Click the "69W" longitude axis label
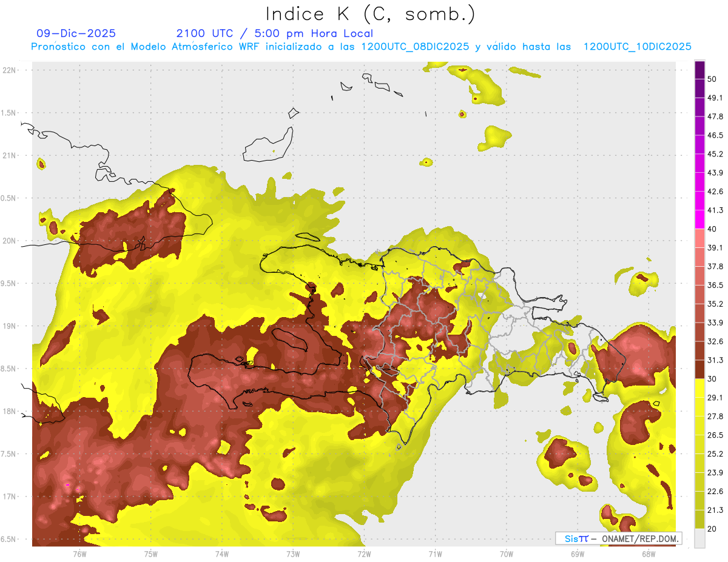The width and height of the screenshot is (728, 562). click(x=577, y=554)
